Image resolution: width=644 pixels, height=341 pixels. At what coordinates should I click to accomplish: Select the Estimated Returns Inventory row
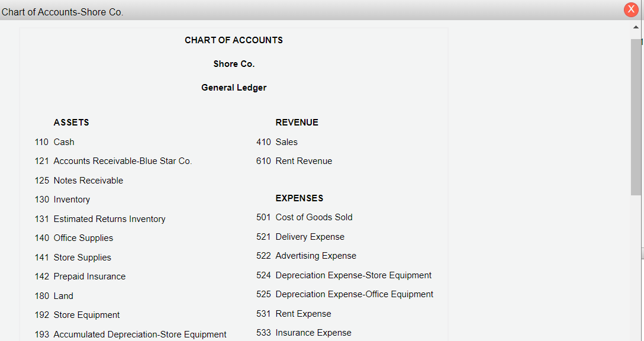[x=100, y=219]
